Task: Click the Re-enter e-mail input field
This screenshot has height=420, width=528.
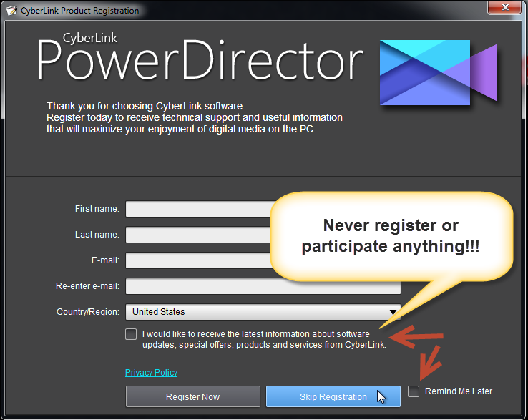Action: tap(263, 286)
